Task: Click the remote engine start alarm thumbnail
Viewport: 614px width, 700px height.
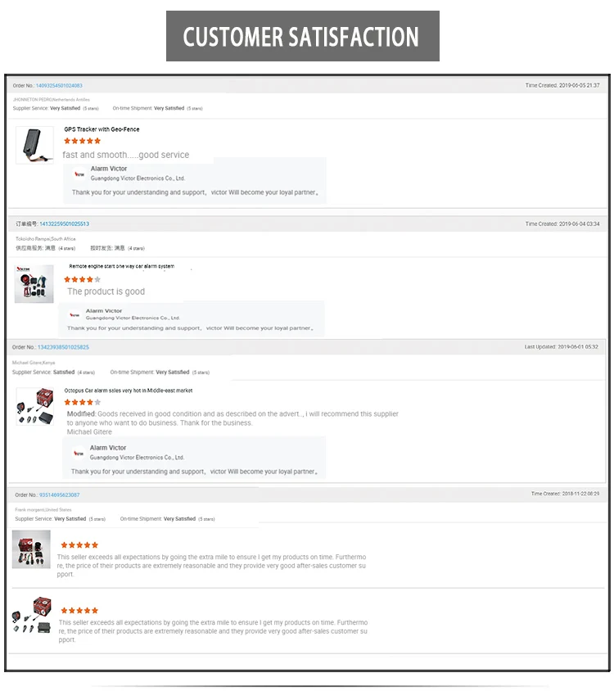Action: [34, 284]
